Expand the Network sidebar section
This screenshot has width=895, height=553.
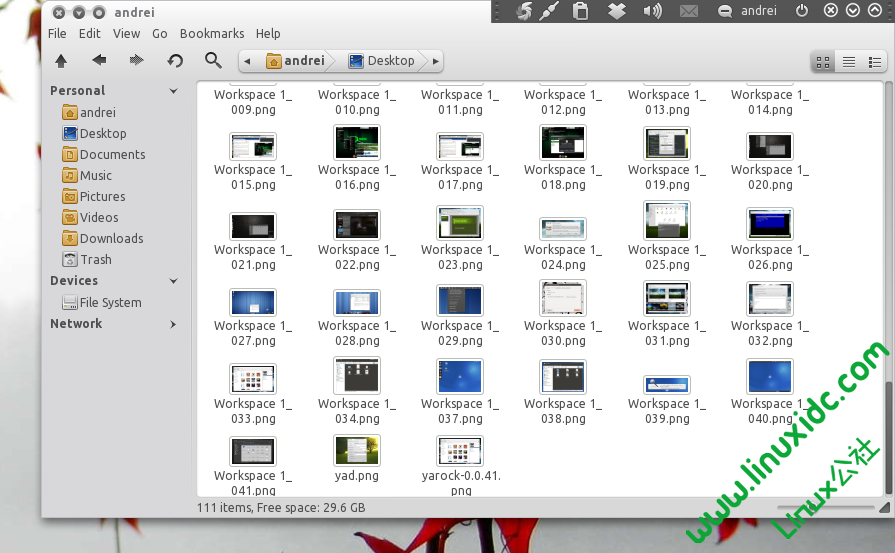tap(173, 324)
